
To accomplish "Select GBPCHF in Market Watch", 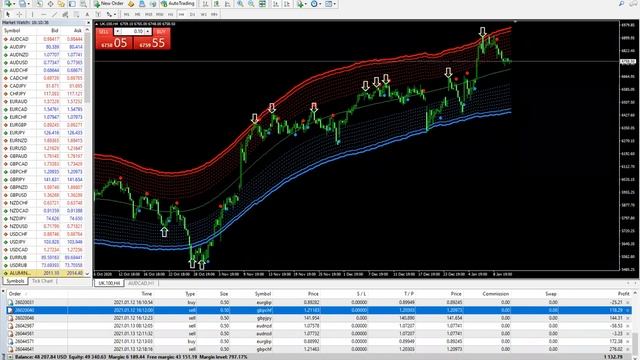I will (x=43, y=171).
